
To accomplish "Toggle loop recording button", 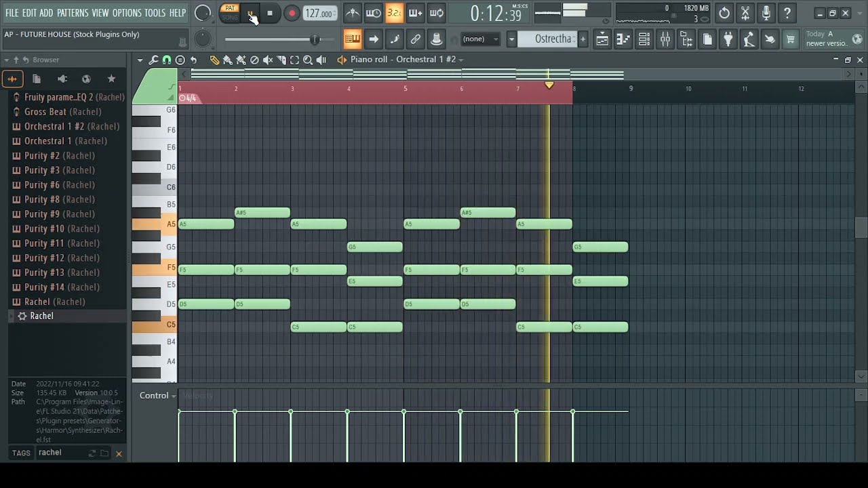I will pos(437,13).
